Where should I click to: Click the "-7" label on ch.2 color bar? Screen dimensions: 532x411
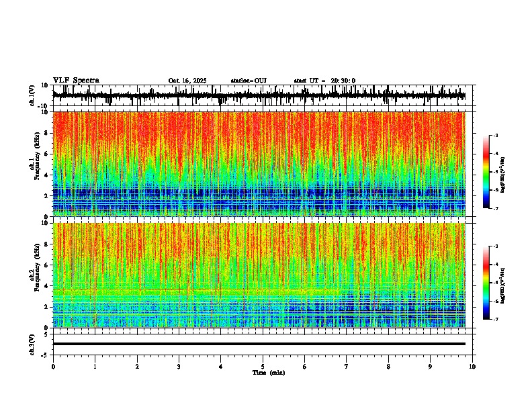(x=496, y=319)
